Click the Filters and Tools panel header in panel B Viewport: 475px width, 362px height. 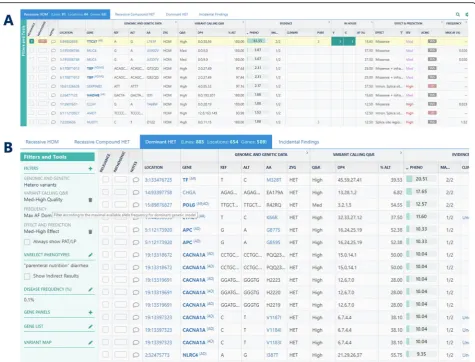(57, 157)
